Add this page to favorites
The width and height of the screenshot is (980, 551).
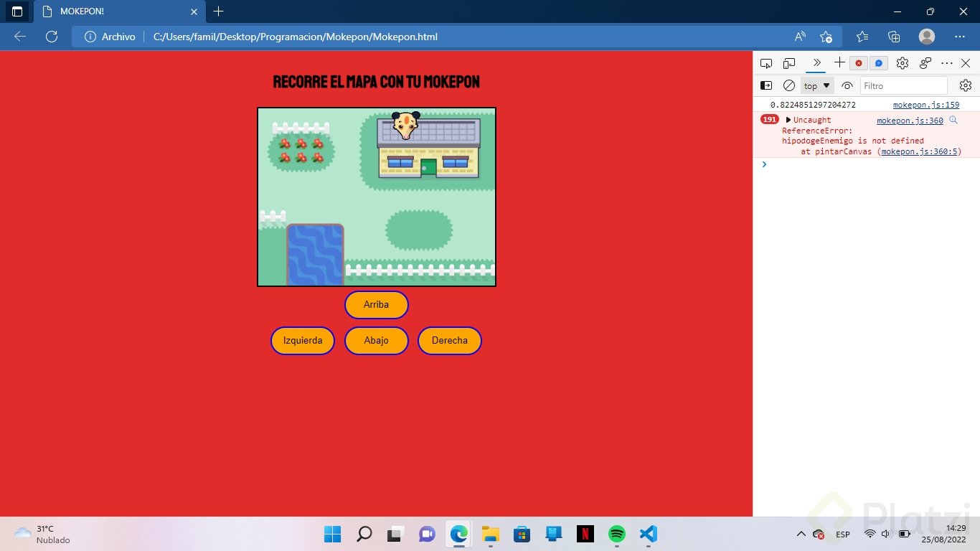click(x=826, y=37)
